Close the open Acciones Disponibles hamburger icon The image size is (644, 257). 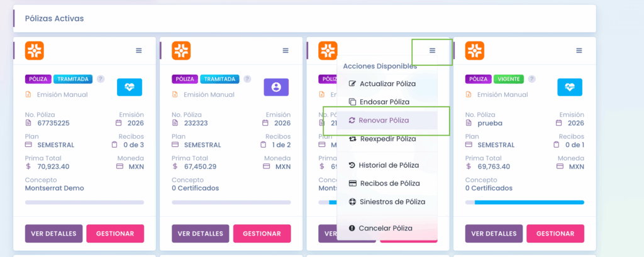[432, 50]
